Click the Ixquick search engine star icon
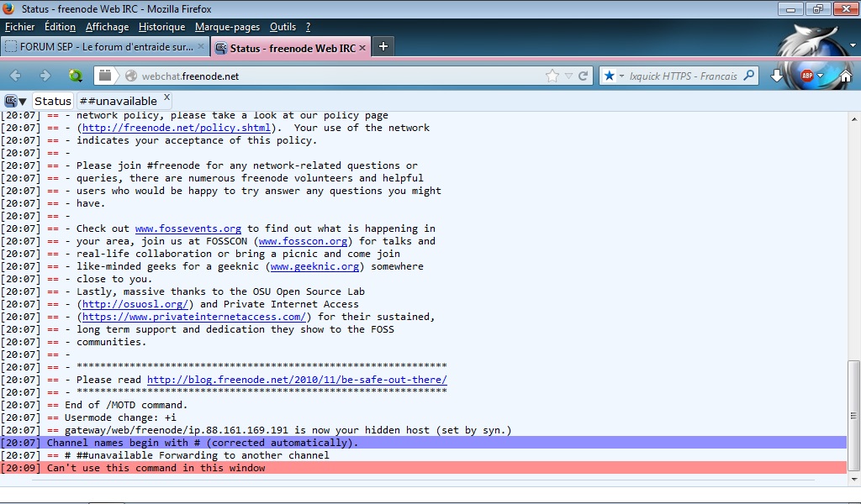 [x=609, y=76]
